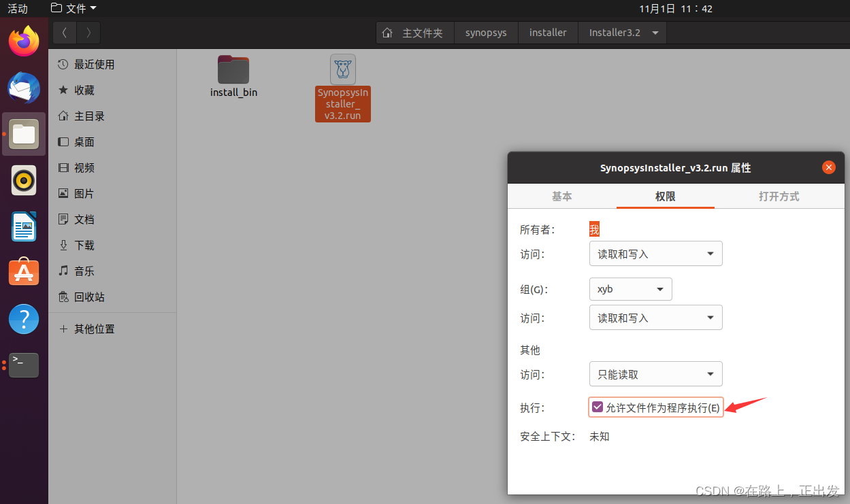This screenshot has width=850, height=504.
Task: Navigate to installer in path bar
Action: click(x=548, y=33)
